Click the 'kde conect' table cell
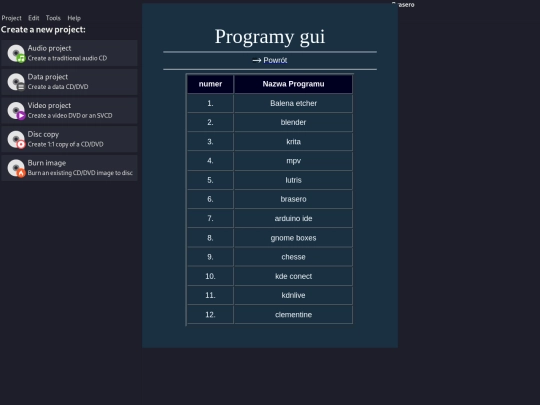The height and width of the screenshot is (405, 540). 293,276
